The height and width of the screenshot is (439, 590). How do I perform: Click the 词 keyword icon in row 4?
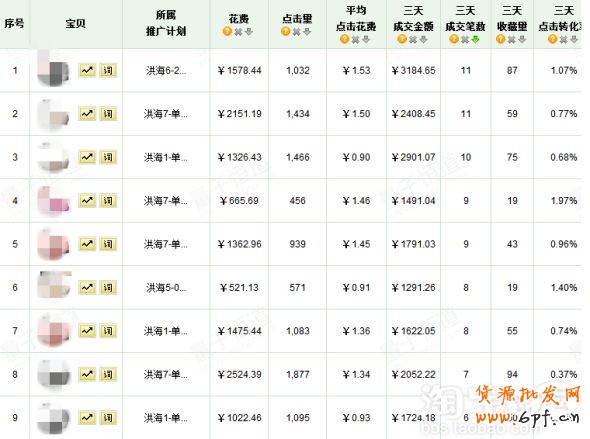click(108, 201)
